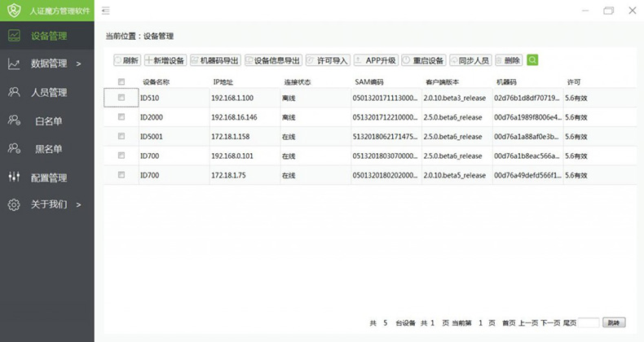Export machine codes with 机器码导出
This screenshot has width=644, height=342.
click(215, 60)
